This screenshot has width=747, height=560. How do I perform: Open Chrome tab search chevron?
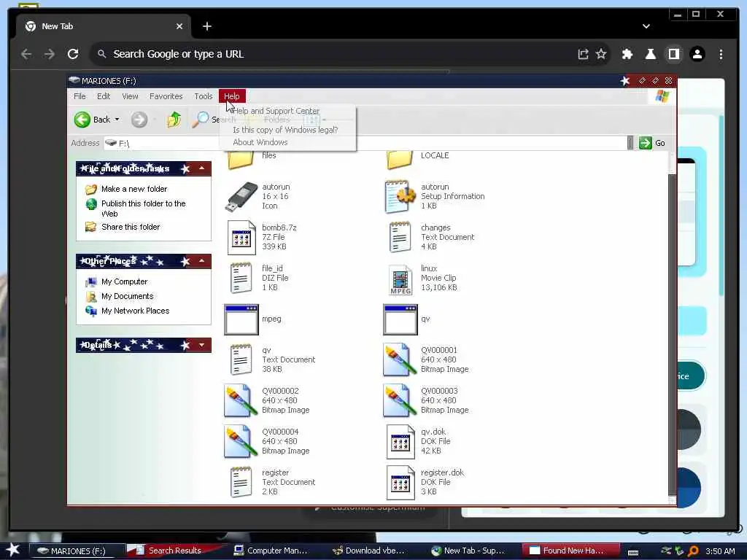pyautogui.click(x=646, y=26)
